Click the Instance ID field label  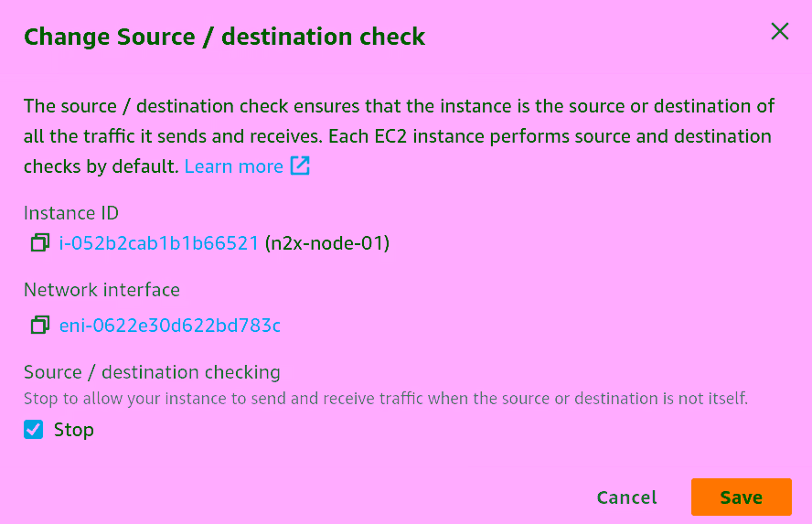coord(71,213)
